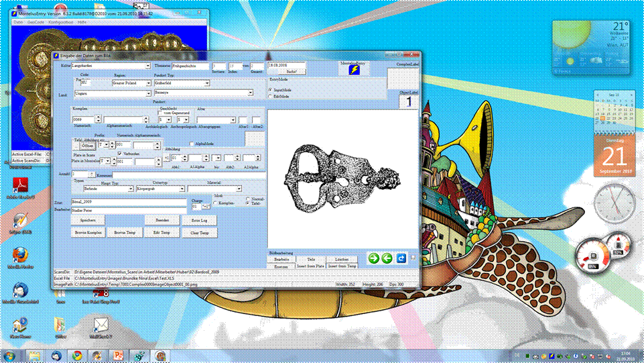This screenshot has height=363, width=644.
Task: Select the InputMode radio button
Action: [x=270, y=90]
